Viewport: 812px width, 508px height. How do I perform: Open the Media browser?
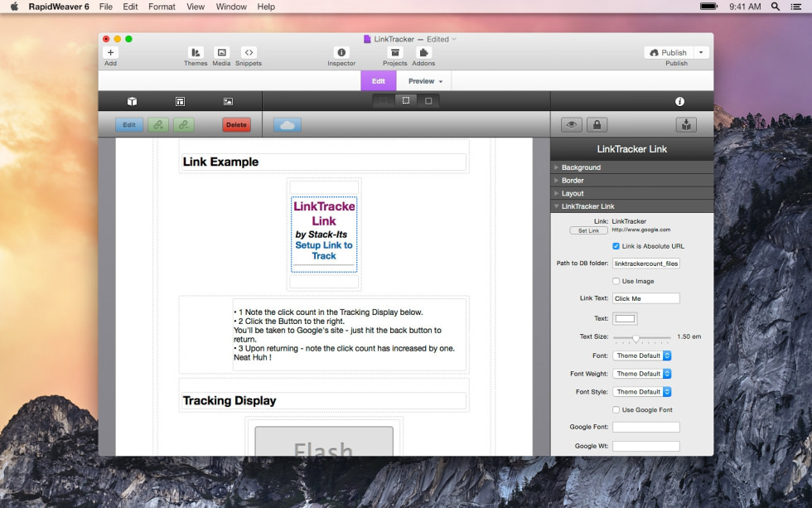tap(222, 52)
